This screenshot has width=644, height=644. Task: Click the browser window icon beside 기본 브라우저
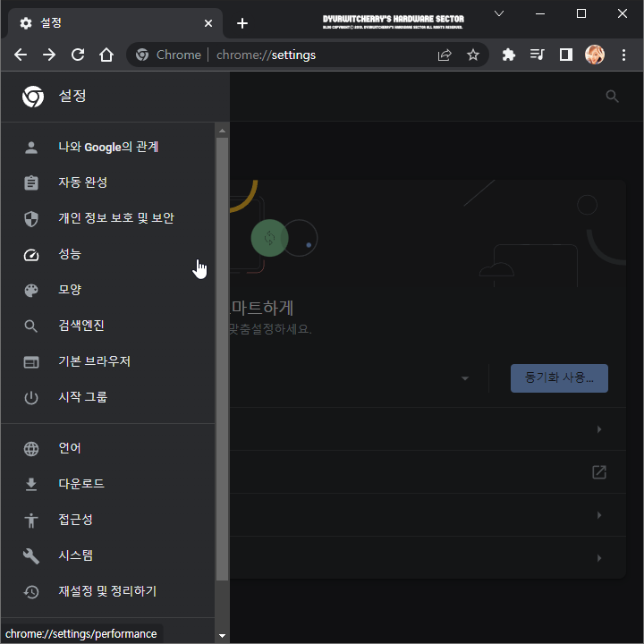coord(31,362)
